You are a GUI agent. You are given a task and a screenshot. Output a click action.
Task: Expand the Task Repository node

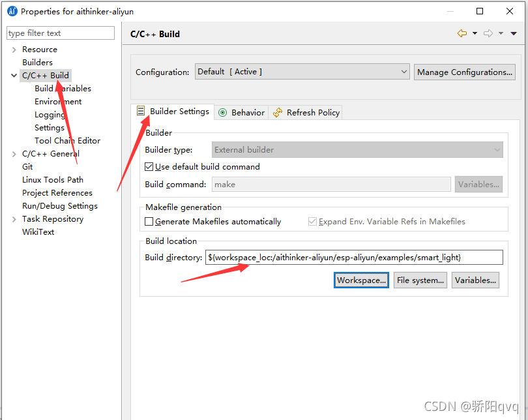click(14, 220)
